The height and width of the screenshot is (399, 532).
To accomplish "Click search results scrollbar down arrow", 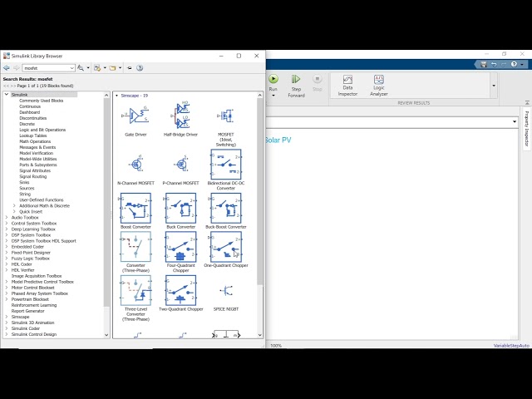I will (260, 335).
